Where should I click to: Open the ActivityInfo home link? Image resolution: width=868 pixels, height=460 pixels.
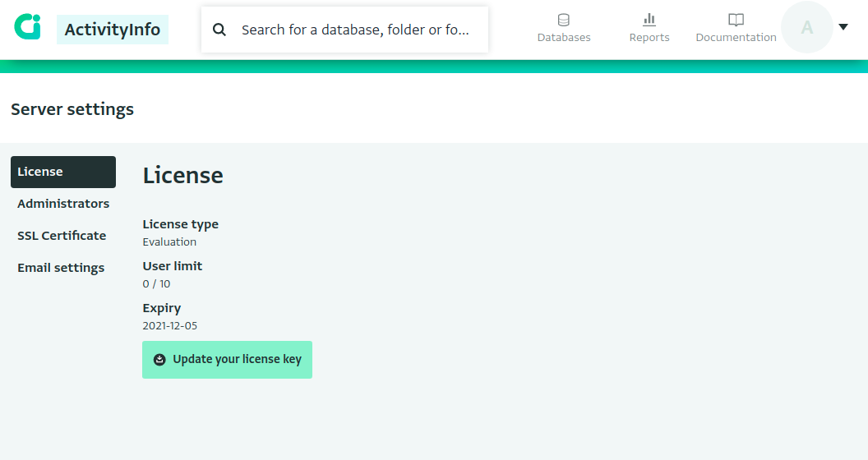113,30
